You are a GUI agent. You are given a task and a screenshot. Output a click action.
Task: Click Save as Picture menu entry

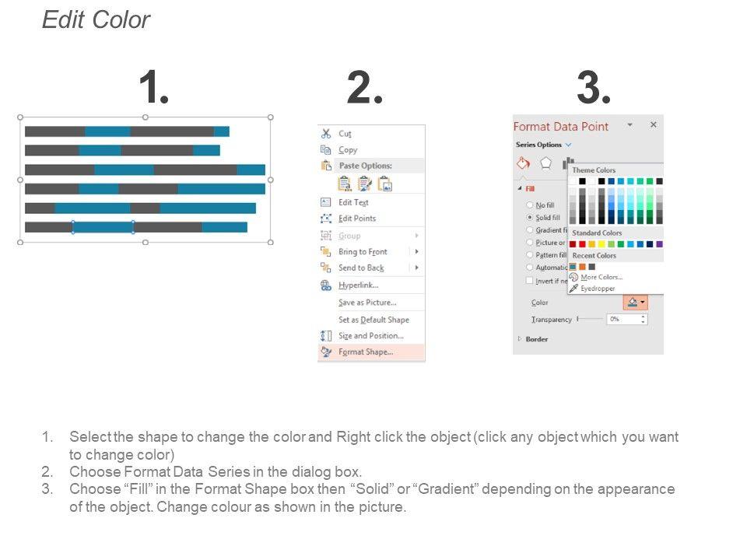tap(367, 303)
